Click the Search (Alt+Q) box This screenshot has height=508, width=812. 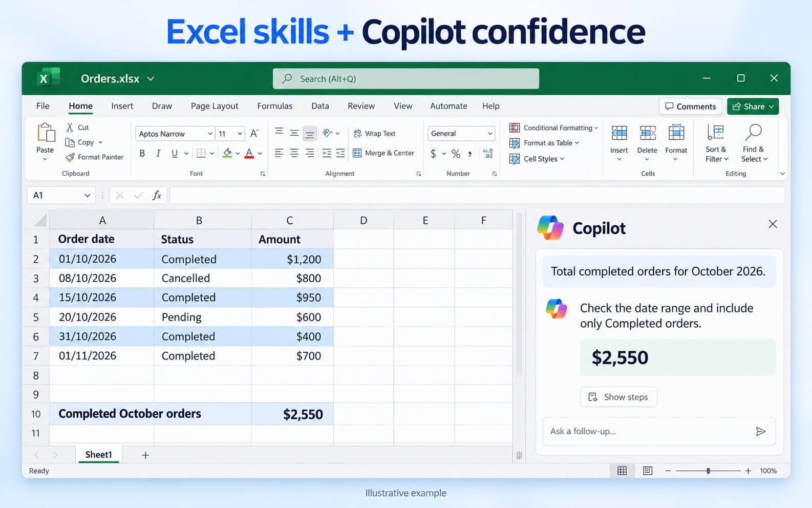click(406, 79)
